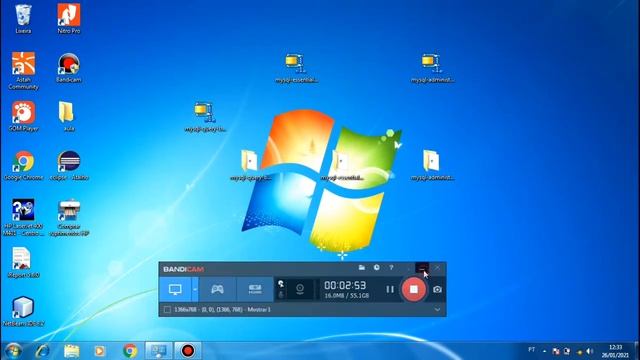The height and width of the screenshot is (360, 640).
Task: Click the 00:02:53 recording timer
Action: [345, 285]
